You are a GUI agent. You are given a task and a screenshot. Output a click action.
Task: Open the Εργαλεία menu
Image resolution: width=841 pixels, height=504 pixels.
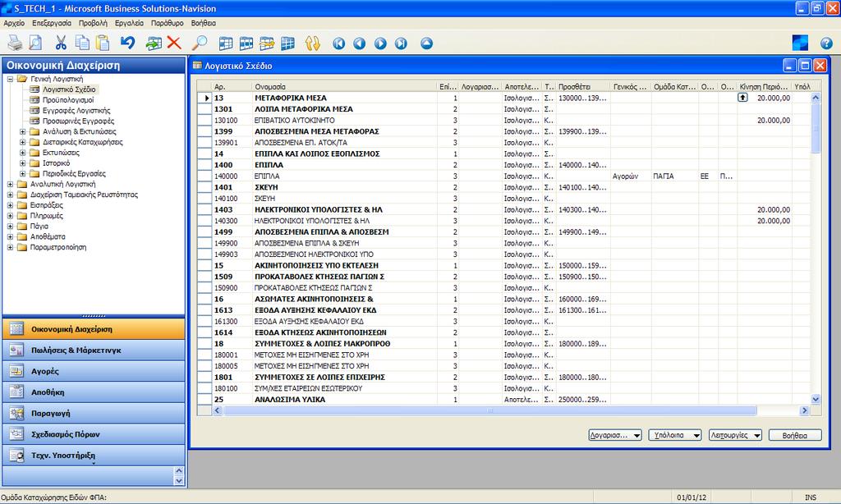129,23
